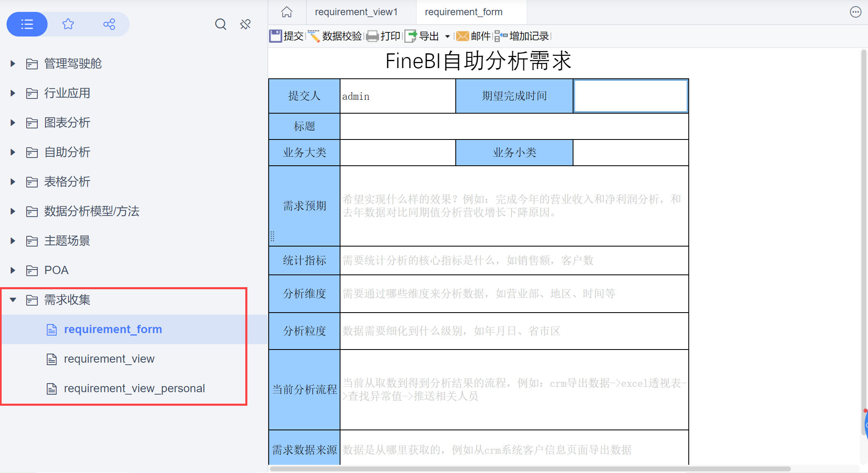Activate the directory list view toggle

27,24
